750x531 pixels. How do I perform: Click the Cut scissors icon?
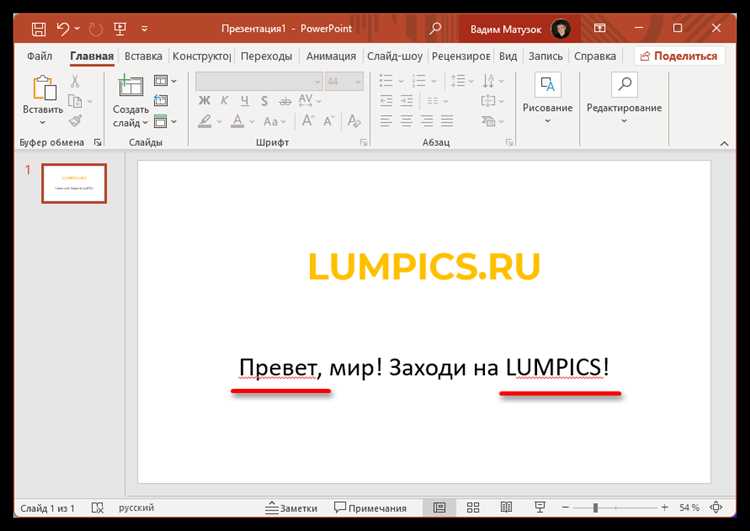click(x=75, y=81)
